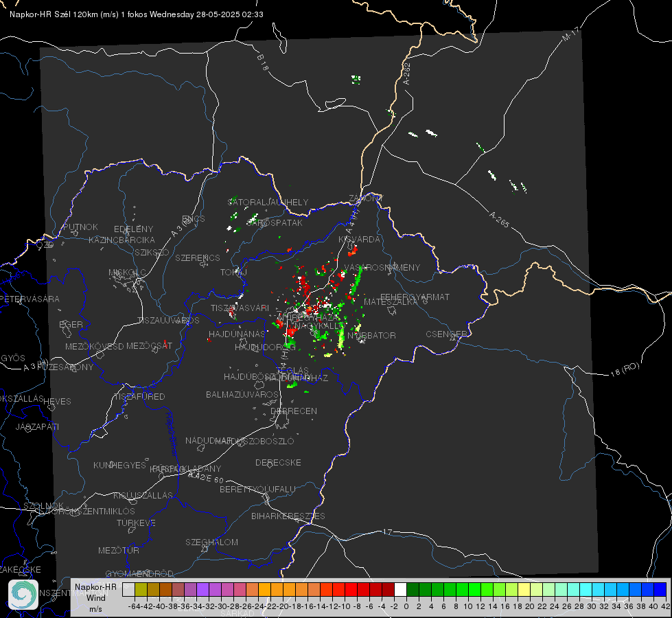Select the PUTNOK label
The height and width of the screenshot is (618, 672).
[x=81, y=227]
